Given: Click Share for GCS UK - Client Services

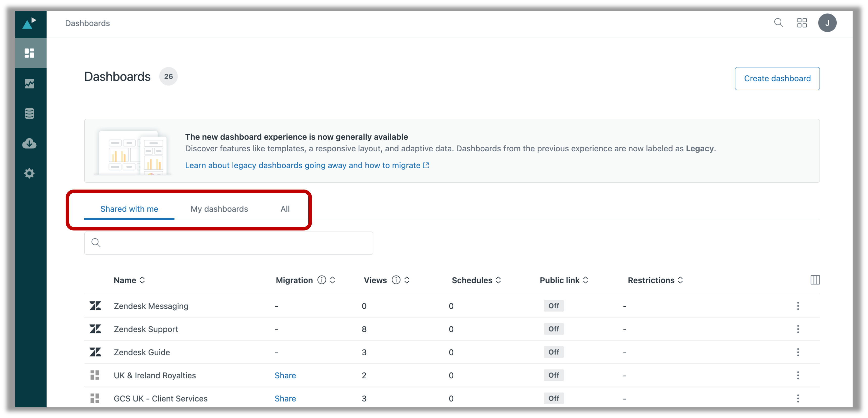Looking at the screenshot, I should tap(285, 399).
